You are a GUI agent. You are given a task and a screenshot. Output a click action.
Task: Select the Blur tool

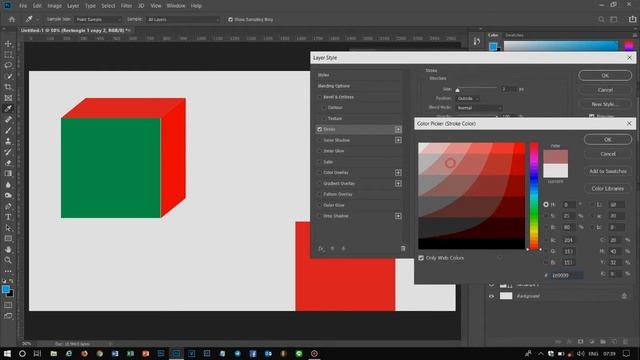pyautogui.click(x=8, y=184)
